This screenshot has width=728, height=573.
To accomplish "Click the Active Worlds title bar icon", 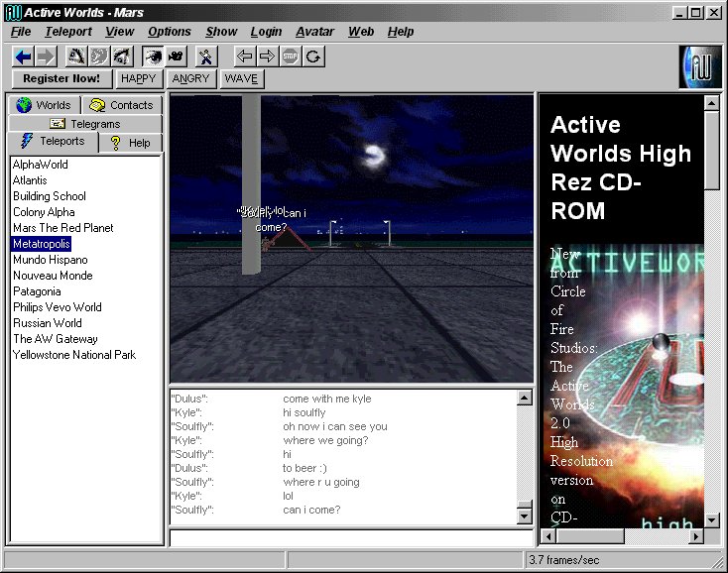I will pyautogui.click(x=13, y=13).
